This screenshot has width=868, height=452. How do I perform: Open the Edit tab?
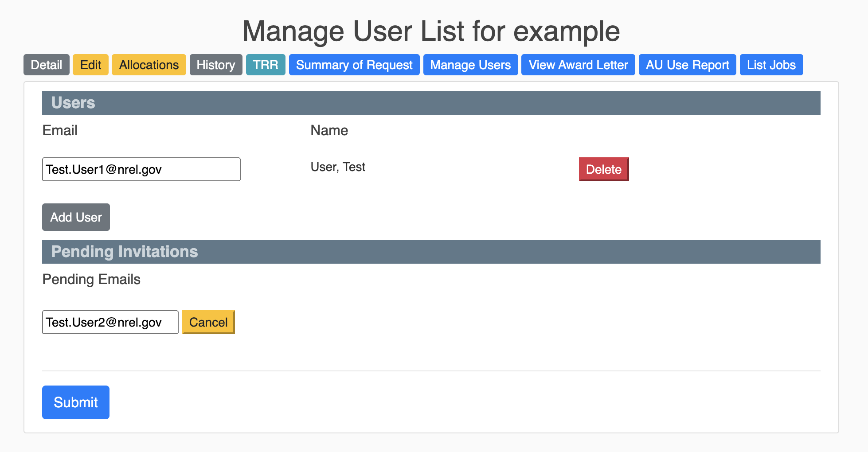(x=90, y=65)
